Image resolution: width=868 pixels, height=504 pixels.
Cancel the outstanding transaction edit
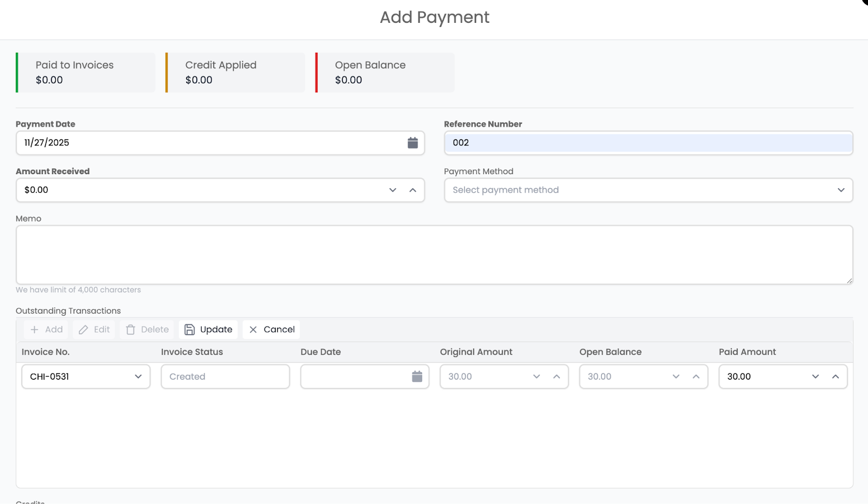(x=271, y=329)
